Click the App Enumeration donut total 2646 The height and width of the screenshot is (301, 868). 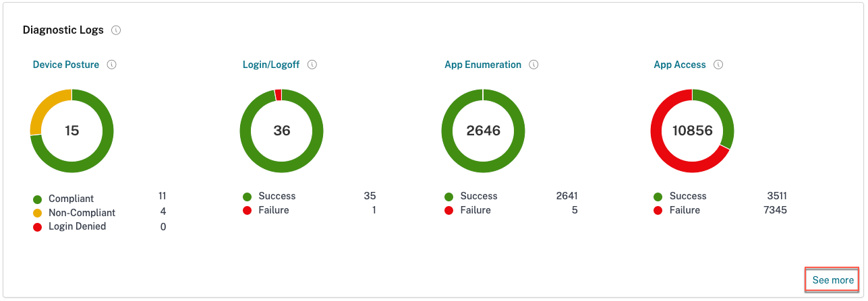click(484, 131)
